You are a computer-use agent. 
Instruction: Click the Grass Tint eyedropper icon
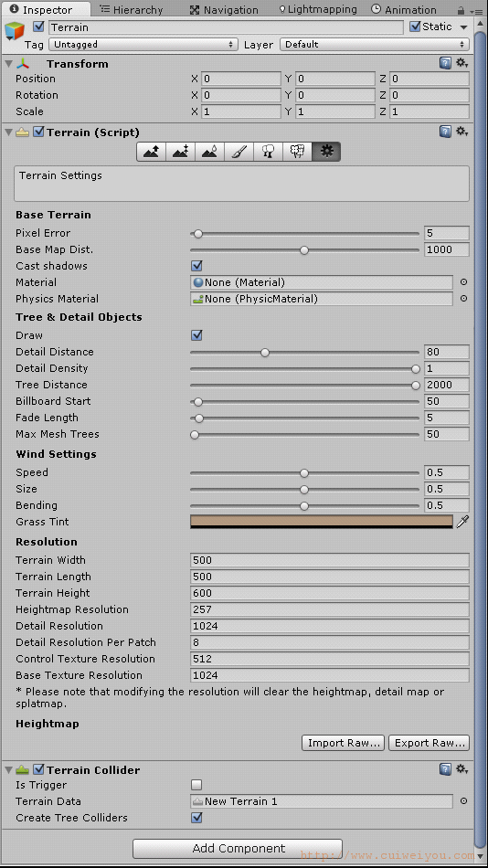pyautogui.click(x=462, y=522)
